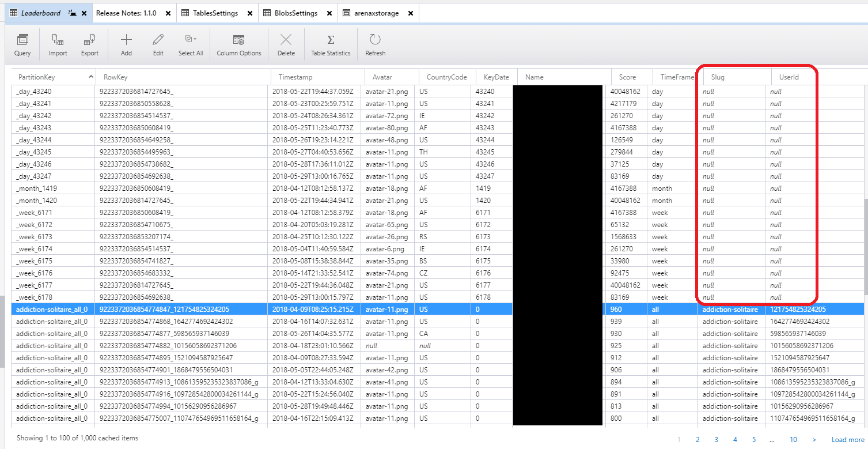
Task: Close the BlobsSettings tab
Action: click(329, 12)
